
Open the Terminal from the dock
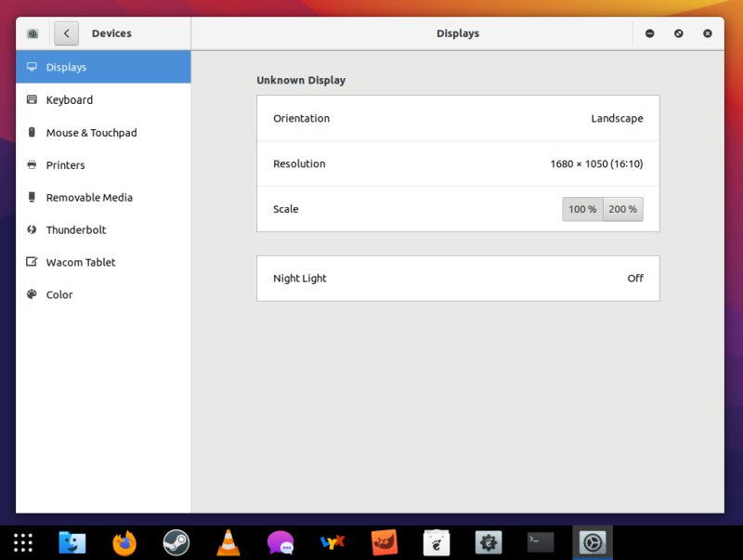tap(540, 541)
